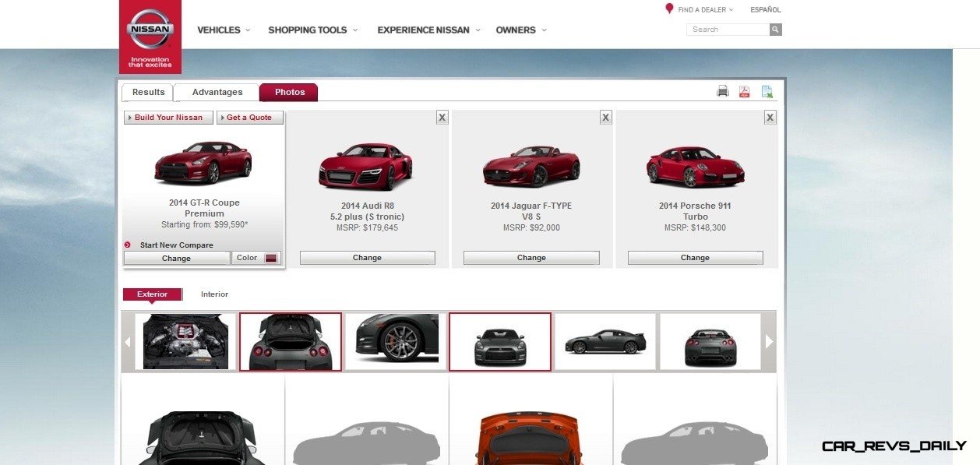Viewport: 980px width, 465px height.
Task: Click Build Your Nissan button
Action: click(x=168, y=118)
